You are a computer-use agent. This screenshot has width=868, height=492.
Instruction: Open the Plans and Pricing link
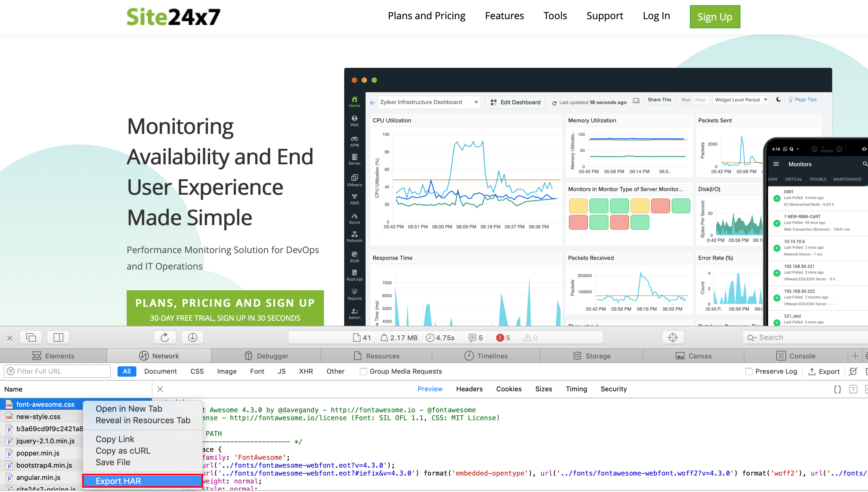point(426,16)
